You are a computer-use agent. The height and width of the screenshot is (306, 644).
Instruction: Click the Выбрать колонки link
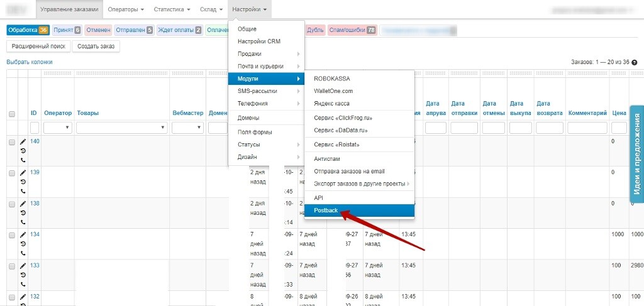[x=30, y=62]
